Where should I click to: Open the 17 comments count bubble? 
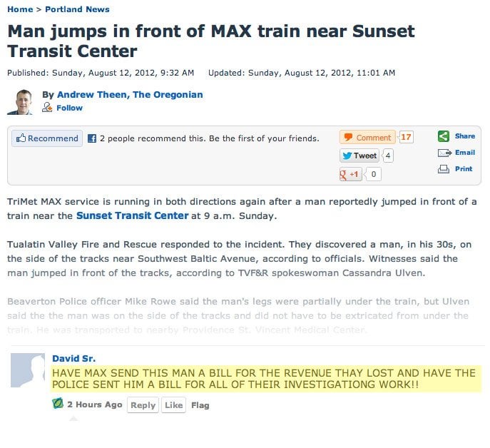coord(406,137)
